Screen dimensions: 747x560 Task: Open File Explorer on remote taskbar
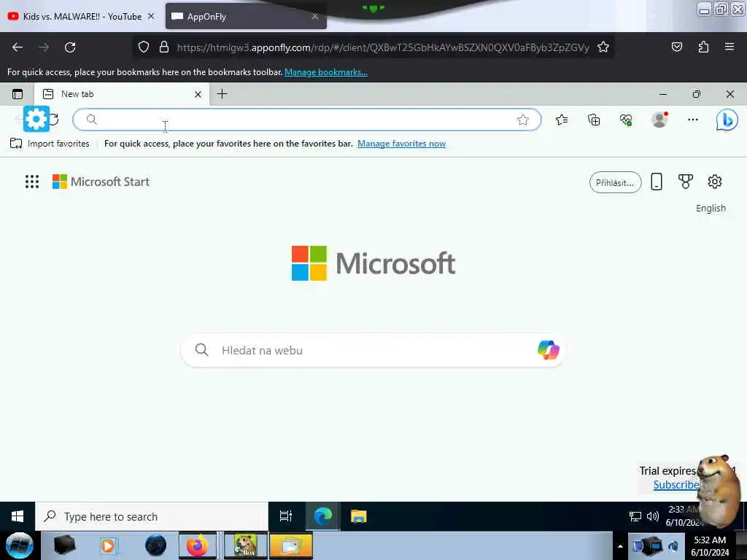tap(358, 516)
